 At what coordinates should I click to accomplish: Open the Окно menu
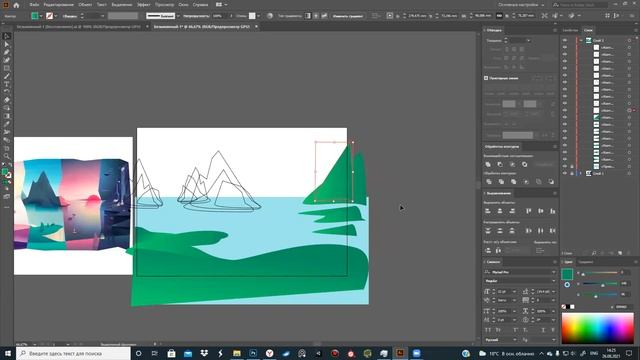coord(183,5)
